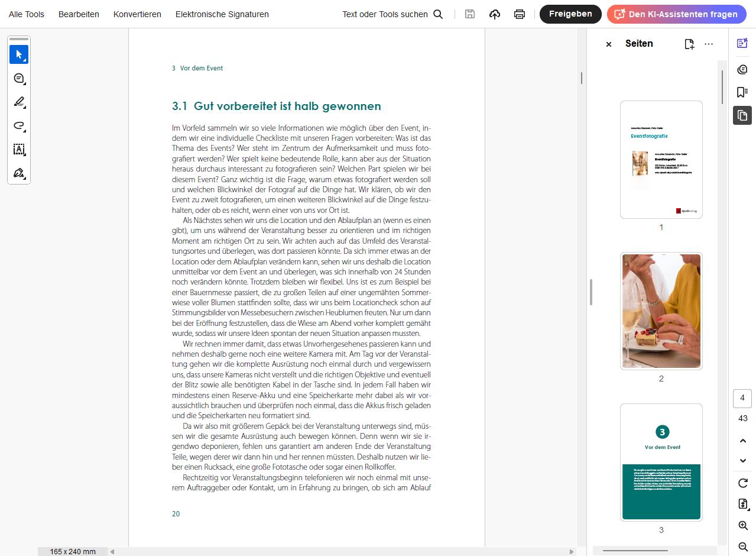Click the running header 3 Vor dem Event
The image size is (756, 556).
tap(197, 68)
